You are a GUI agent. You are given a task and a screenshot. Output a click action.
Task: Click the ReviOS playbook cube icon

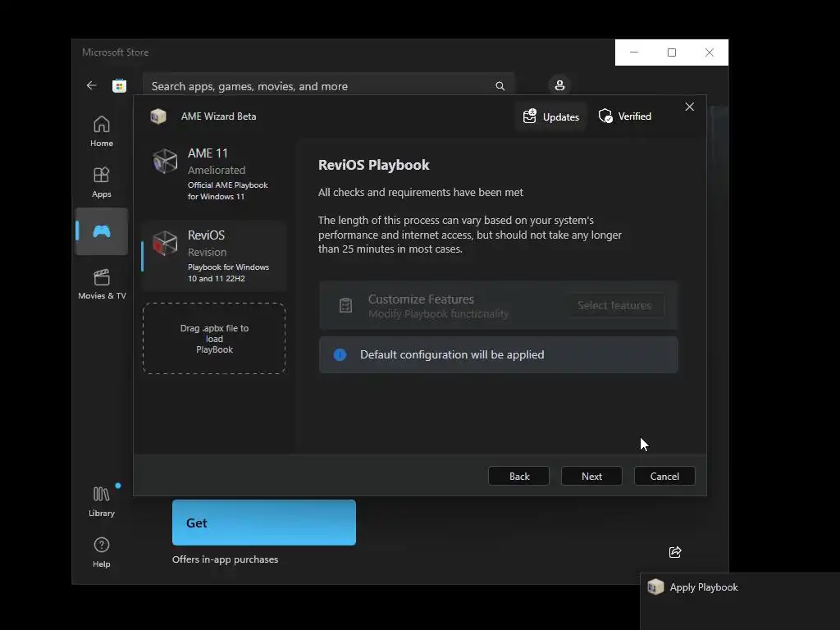click(x=165, y=244)
